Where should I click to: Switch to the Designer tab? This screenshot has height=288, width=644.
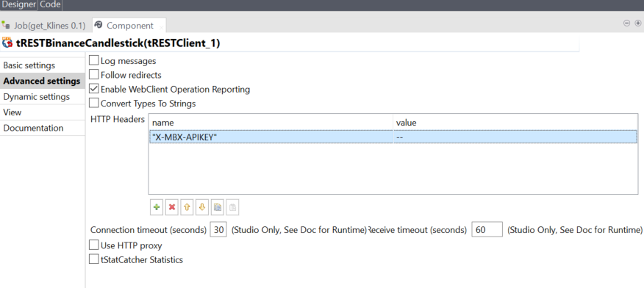(19, 5)
